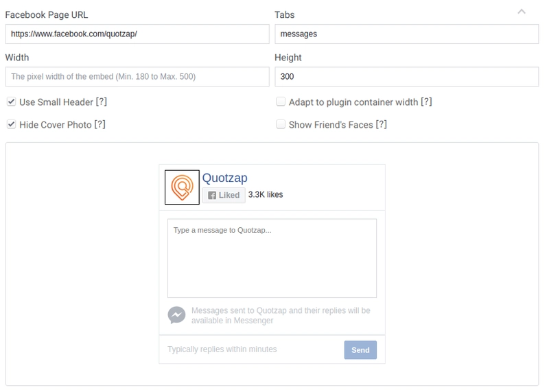
Task: Click the Type a message to Quotzap box
Action: tap(272, 258)
